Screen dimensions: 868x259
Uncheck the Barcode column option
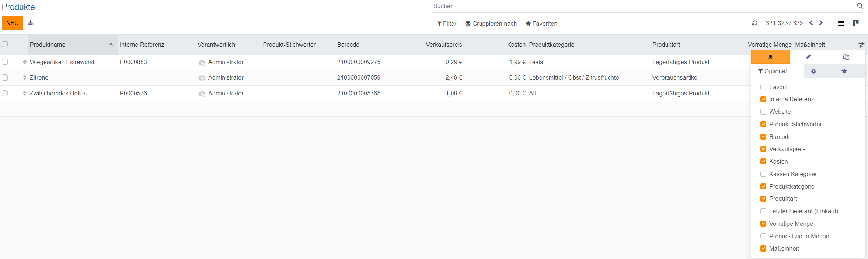coord(763,137)
